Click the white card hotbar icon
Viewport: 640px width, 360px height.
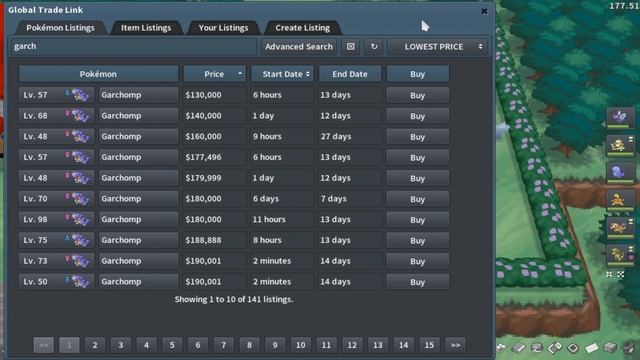(x=591, y=348)
